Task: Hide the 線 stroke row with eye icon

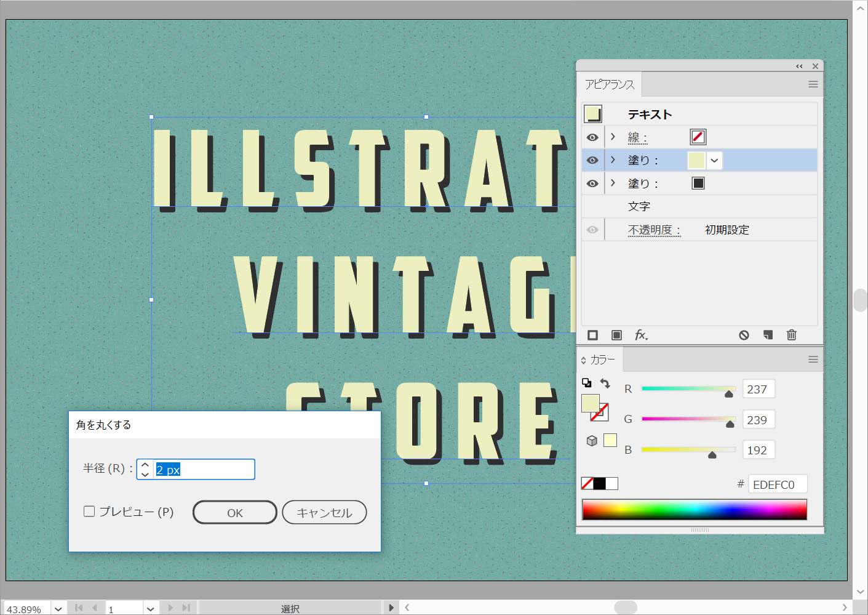Action: pos(592,137)
